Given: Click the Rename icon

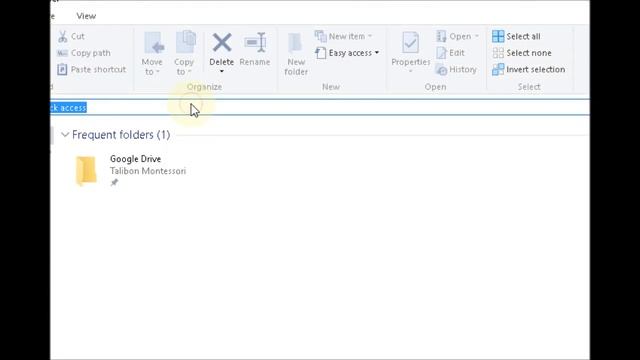Looking at the screenshot, I should [256, 42].
